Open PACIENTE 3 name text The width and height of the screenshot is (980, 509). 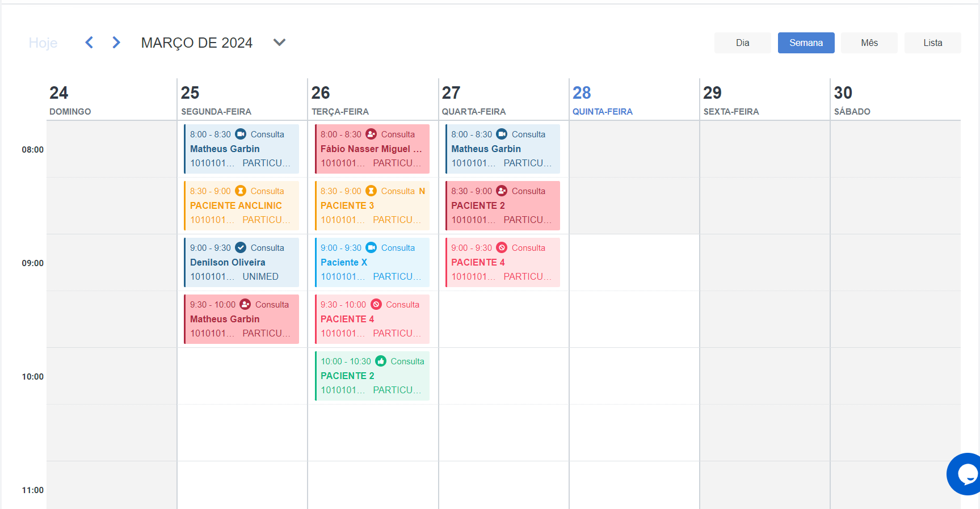point(347,205)
